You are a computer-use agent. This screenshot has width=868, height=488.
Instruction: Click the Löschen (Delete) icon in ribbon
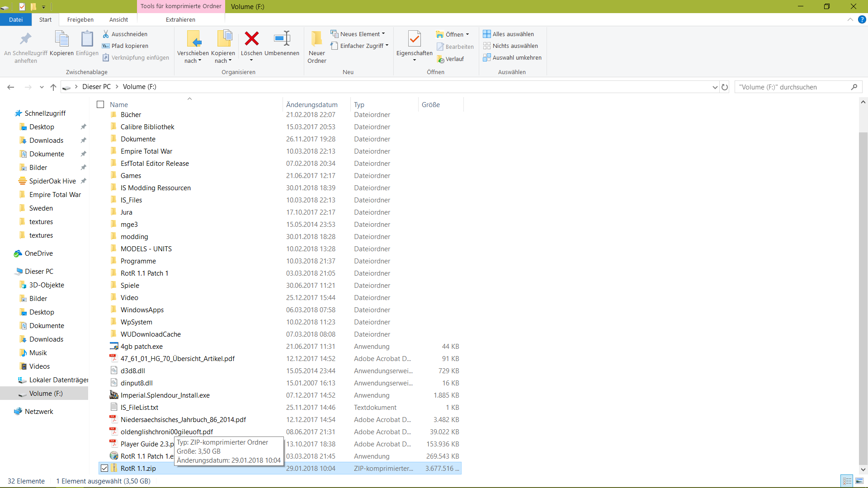[251, 44]
